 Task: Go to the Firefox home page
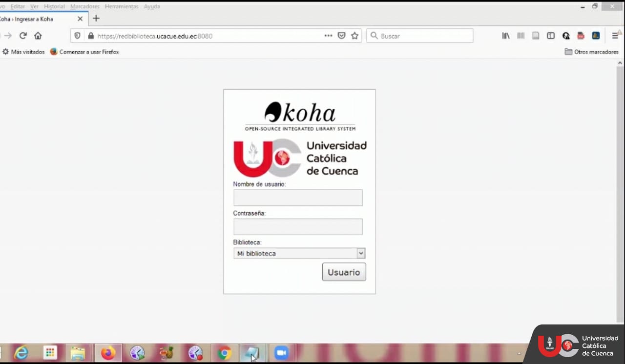point(38,36)
